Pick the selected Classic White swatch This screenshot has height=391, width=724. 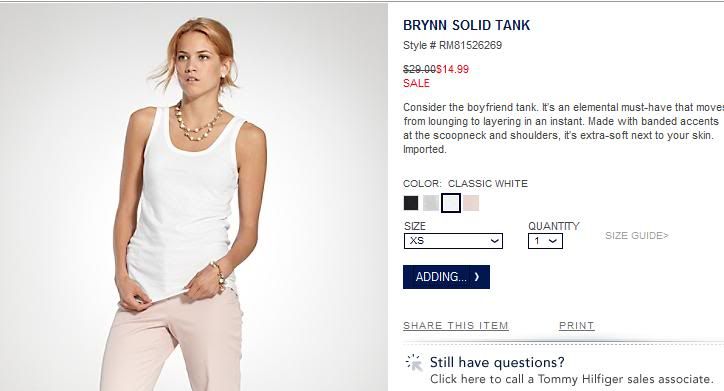coord(451,203)
